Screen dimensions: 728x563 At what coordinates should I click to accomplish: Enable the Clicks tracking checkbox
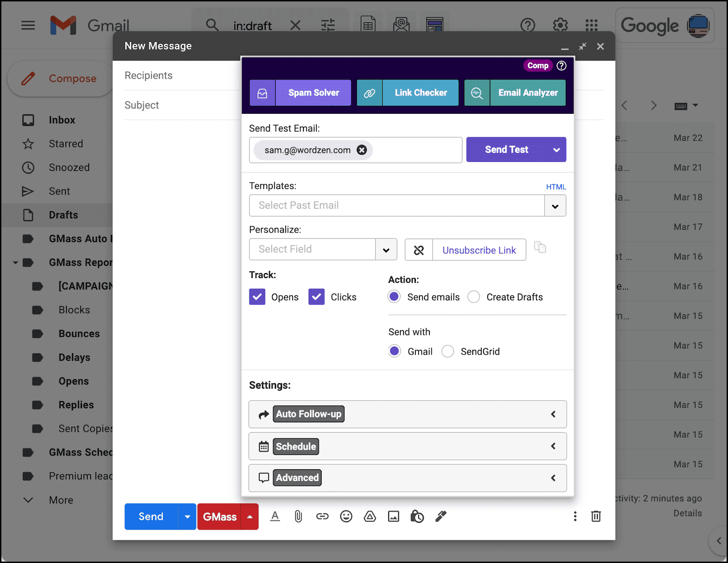click(316, 296)
